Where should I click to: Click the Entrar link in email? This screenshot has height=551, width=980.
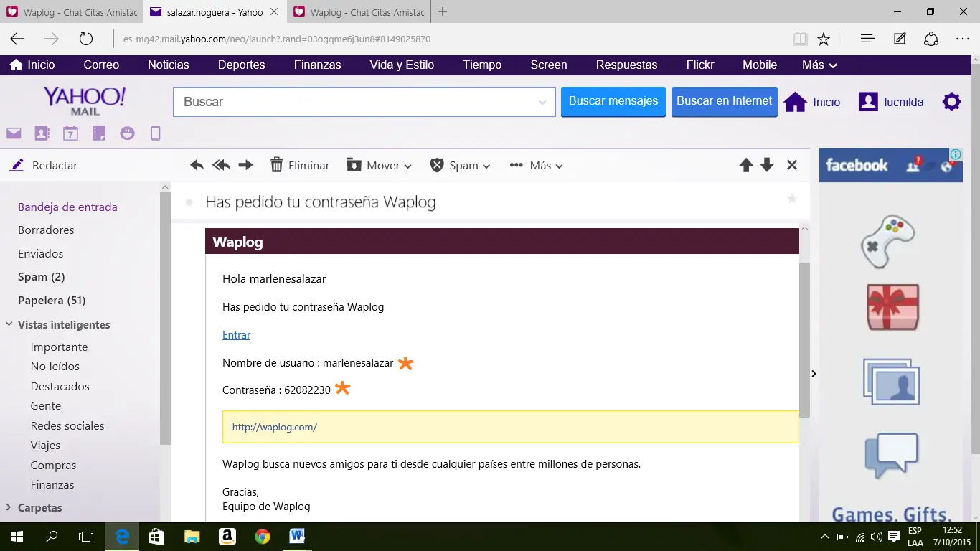236,335
